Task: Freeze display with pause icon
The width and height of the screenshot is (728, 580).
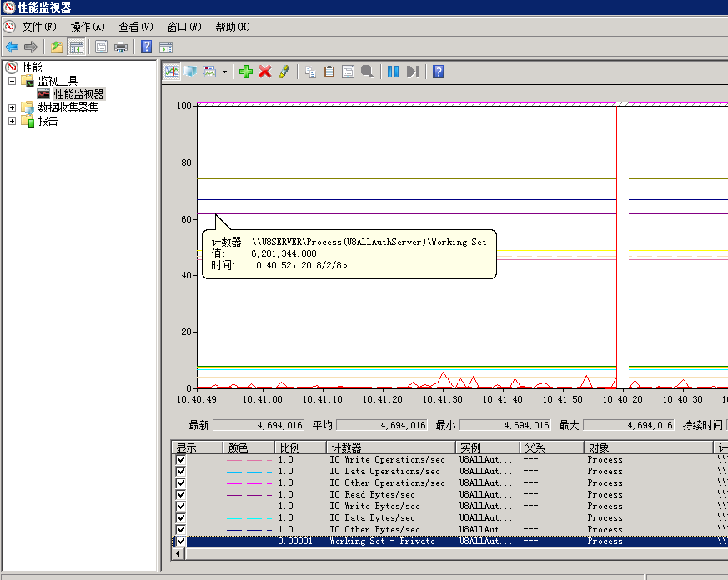Action: click(394, 72)
